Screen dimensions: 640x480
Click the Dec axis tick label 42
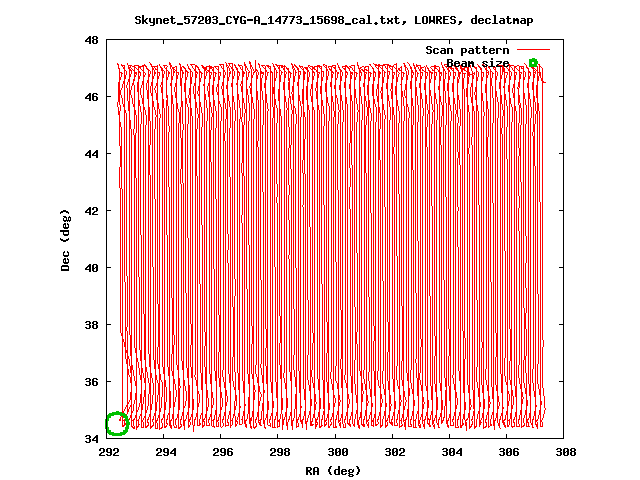point(91,211)
